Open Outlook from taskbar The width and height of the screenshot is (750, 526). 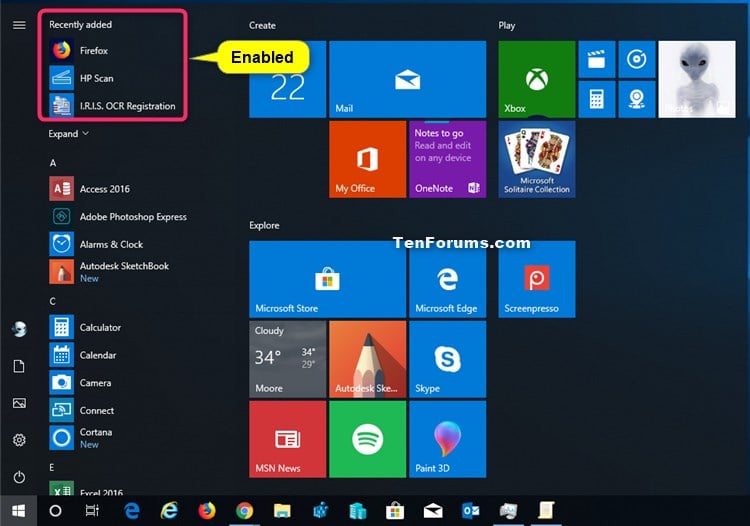tap(471, 511)
